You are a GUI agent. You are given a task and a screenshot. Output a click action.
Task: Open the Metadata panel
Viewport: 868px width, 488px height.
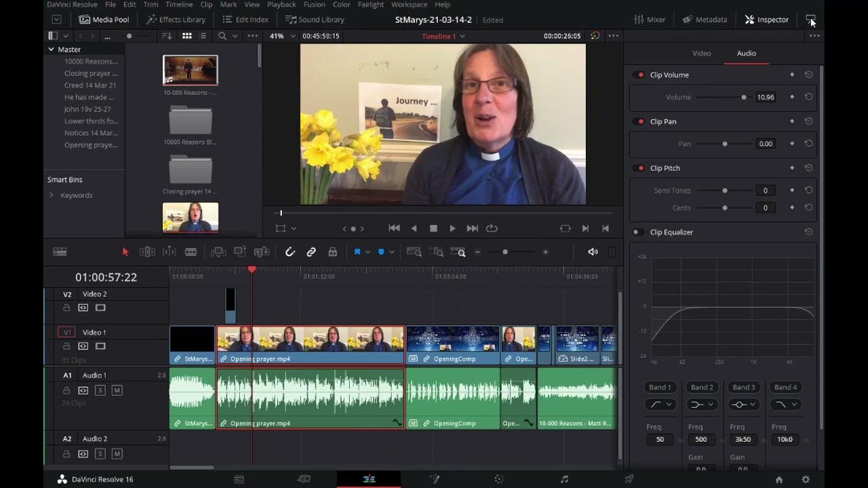click(705, 20)
